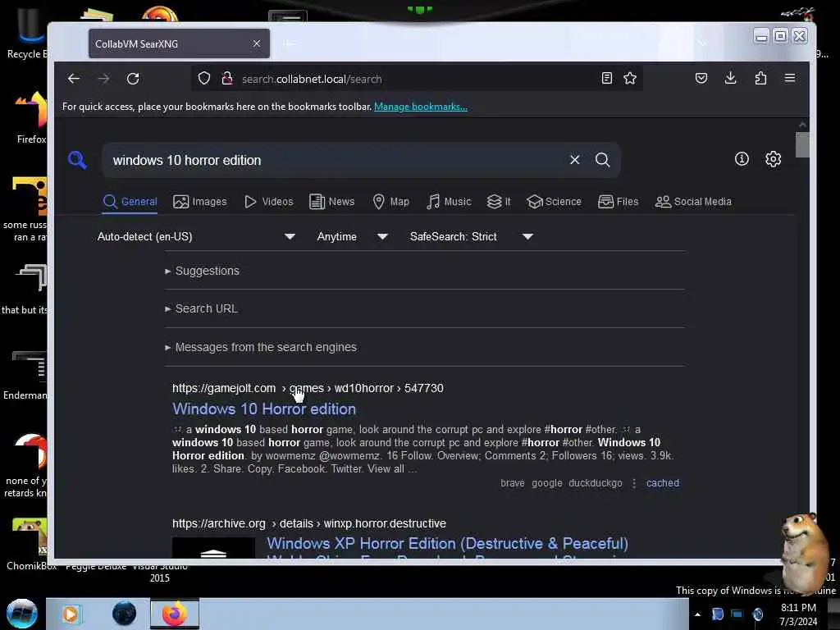Viewport: 840px width, 630px height.
Task: Switch to the General search tab
Action: pyautogui.click(x=130, y=202)
